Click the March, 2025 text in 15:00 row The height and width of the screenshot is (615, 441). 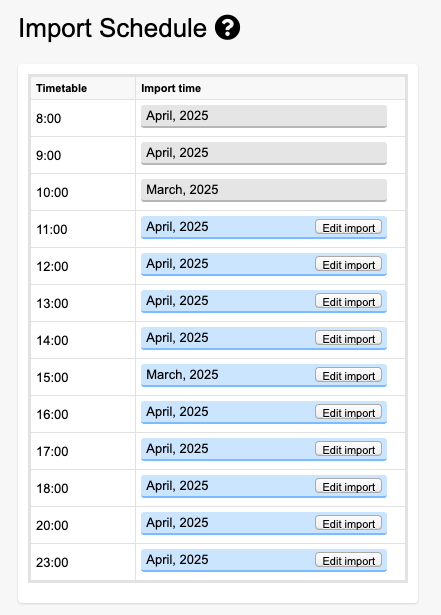tap(182, 375)
